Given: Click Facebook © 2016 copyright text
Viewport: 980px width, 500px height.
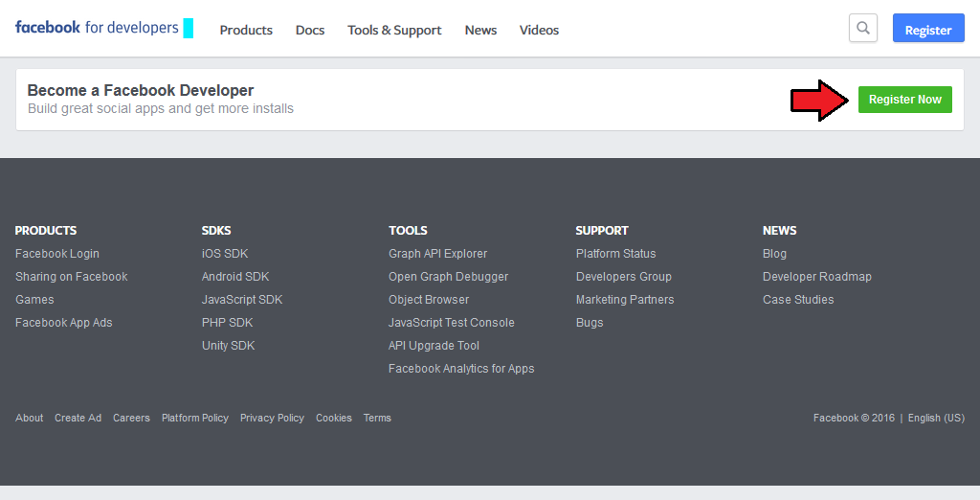Looking at the screenshot, I should tap(854, 418).
